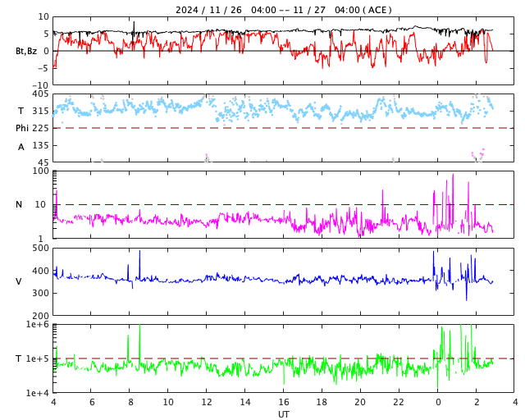Click the "1e+5" temperature tick label
This screenshot has width=525, height=420.
[38, 358]
